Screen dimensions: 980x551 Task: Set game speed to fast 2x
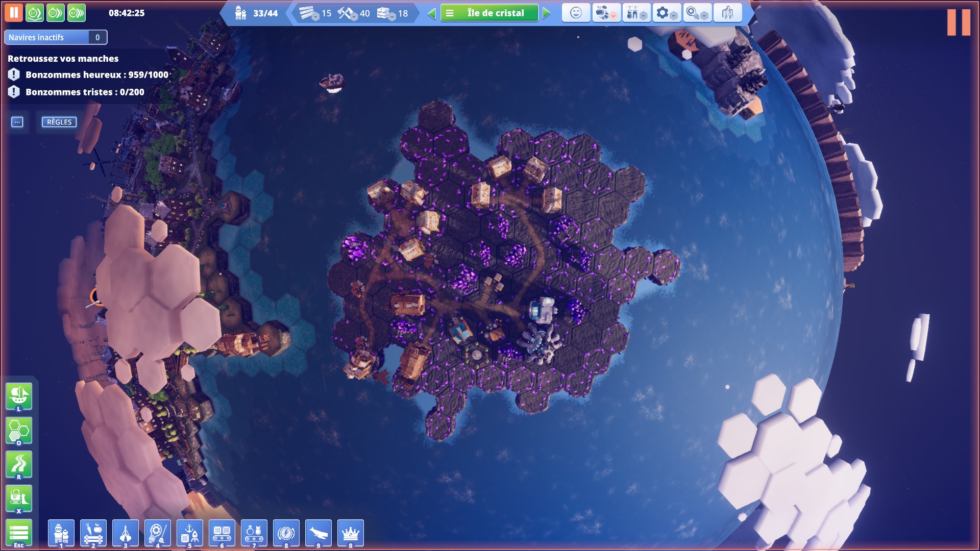[x=56, y=13]
